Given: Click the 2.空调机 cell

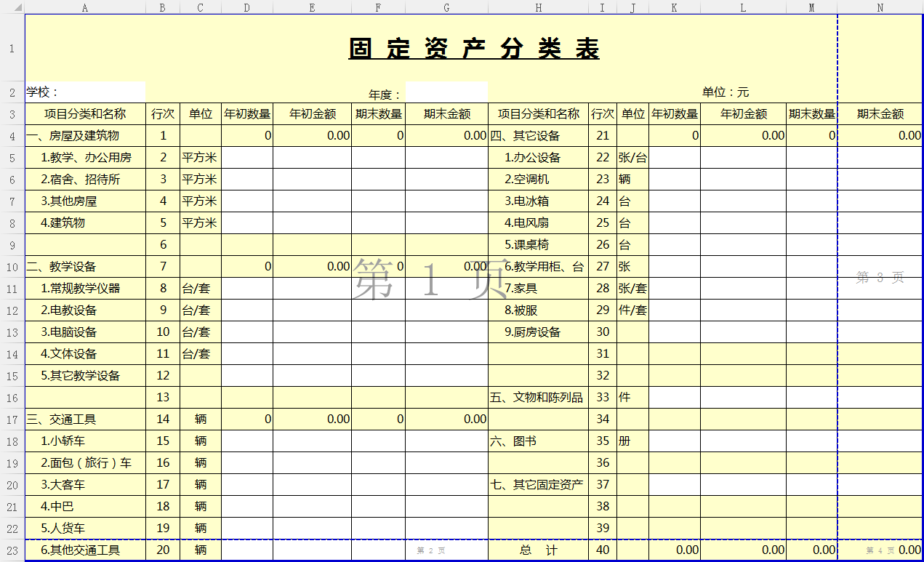Looking at the screenshot, I should 538,180.
